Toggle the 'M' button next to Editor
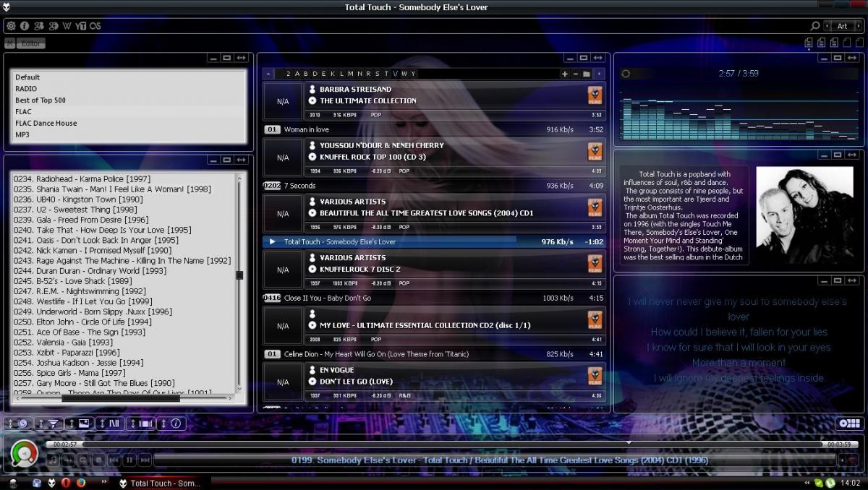 [x=9, y=43]
